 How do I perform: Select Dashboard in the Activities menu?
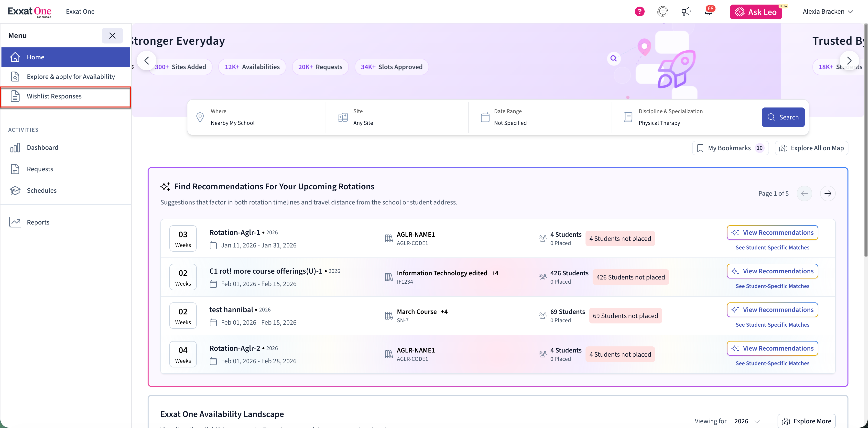pos(43,148)
